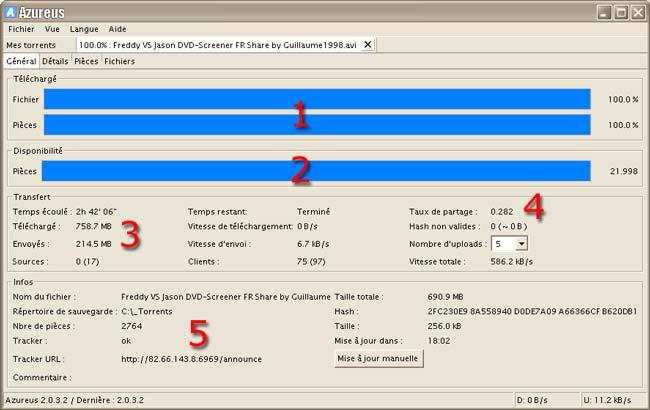Minimize the Azureus window
The image size is (650, 410).
pos(604,12)
